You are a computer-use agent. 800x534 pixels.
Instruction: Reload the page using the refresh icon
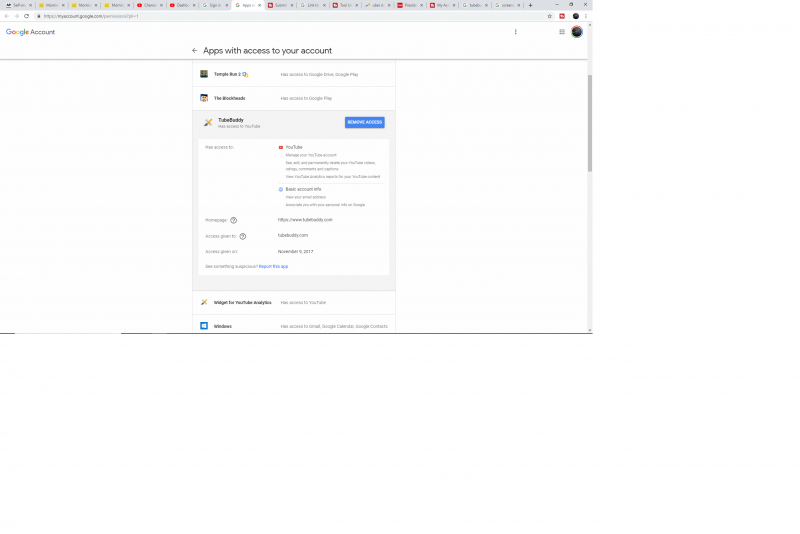click(x=26, y=16)
